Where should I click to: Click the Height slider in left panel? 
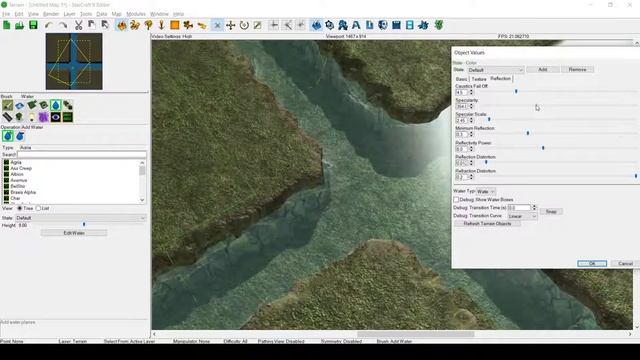click(84, 224)
